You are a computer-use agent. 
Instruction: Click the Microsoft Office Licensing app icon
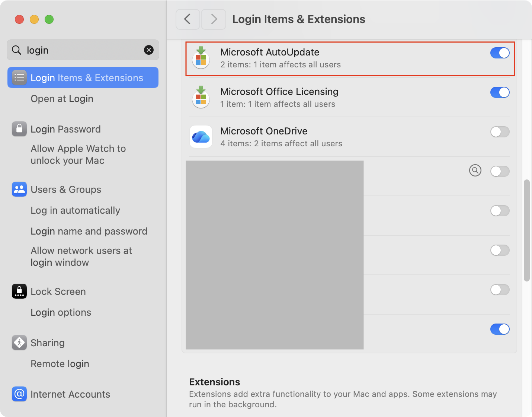pyautogui.click(x=201, y=97)
